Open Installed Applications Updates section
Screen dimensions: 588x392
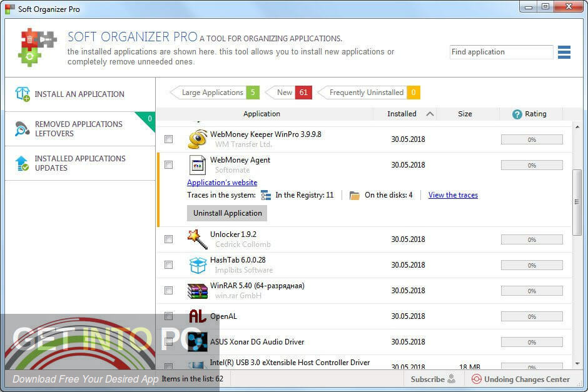click(80, 163)
